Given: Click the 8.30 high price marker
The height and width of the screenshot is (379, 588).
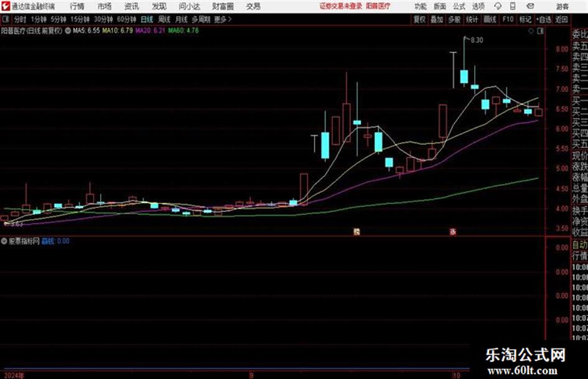Looking at the screenshot, I should click(476, 40).
